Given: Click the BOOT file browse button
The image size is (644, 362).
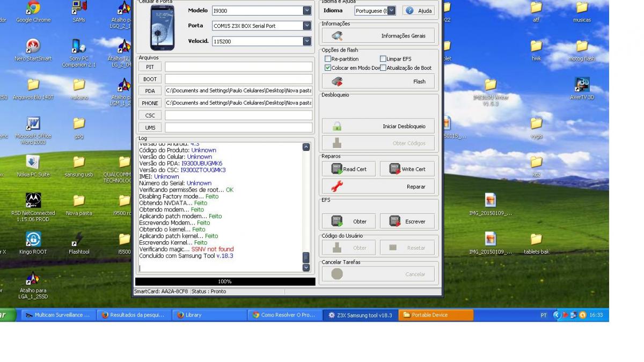Looking at the screenshot, I should click(x=150, y=79).
